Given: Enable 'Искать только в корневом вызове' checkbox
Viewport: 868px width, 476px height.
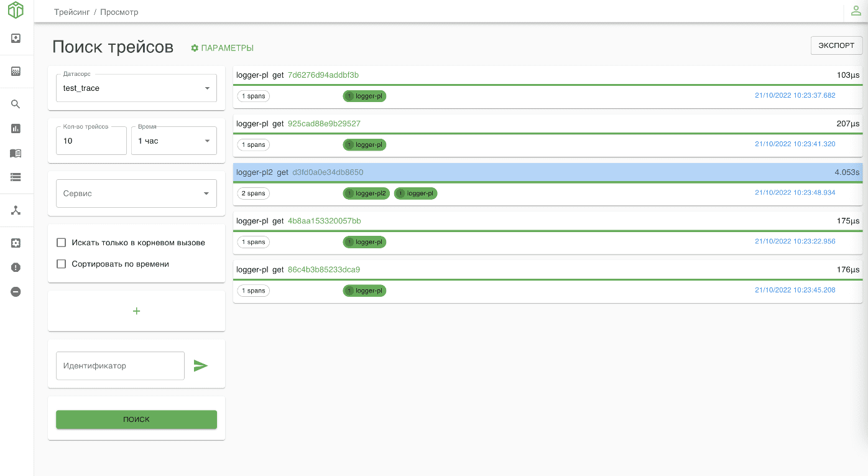Looking at the screenshot, I should [62, 243].
